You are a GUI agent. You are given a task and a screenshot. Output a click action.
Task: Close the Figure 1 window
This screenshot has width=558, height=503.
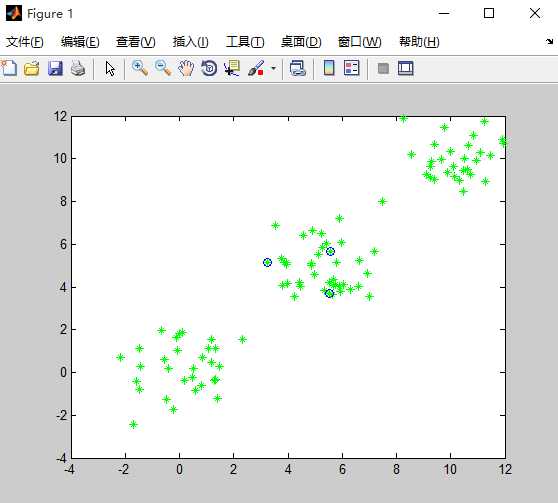point(535,14)
